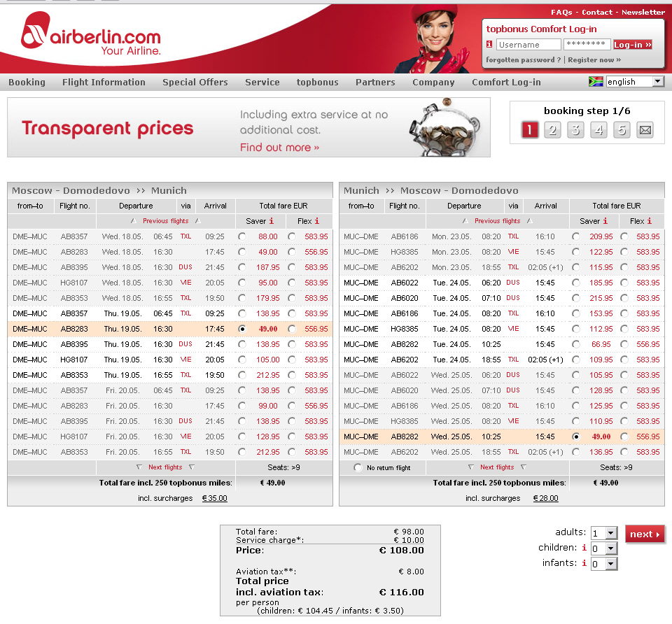Open Saver fare info in Moscow–Munich table

coord(272,220)
